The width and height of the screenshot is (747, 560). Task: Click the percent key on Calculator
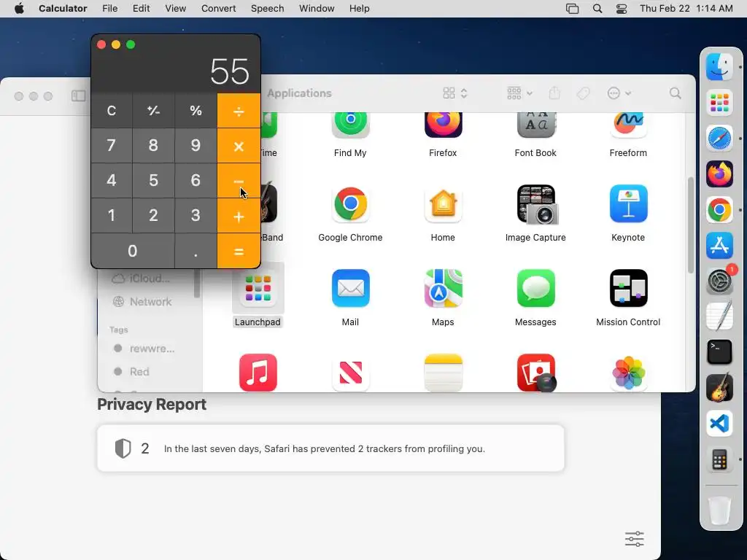pyautogui.click(x=196, y=111)
